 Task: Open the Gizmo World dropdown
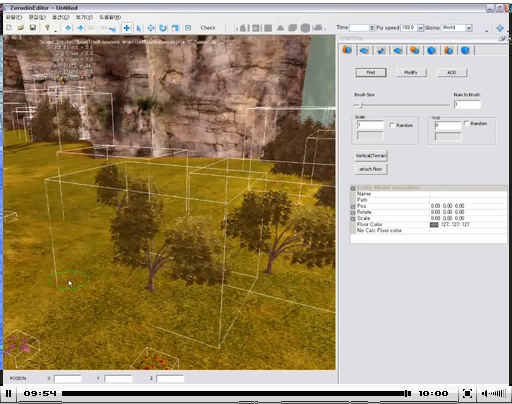(469, 28)
